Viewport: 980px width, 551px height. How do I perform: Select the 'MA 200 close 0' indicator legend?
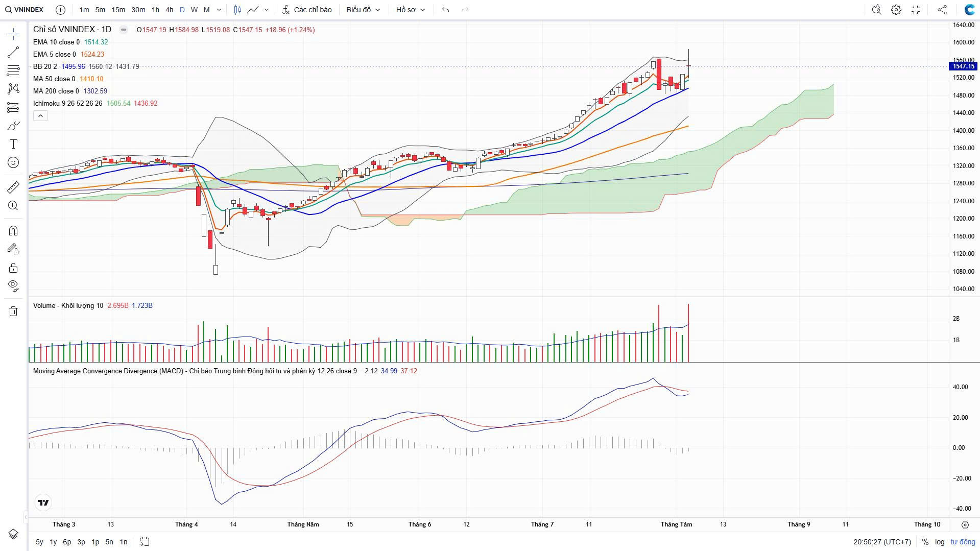click(x=56, y=91)
